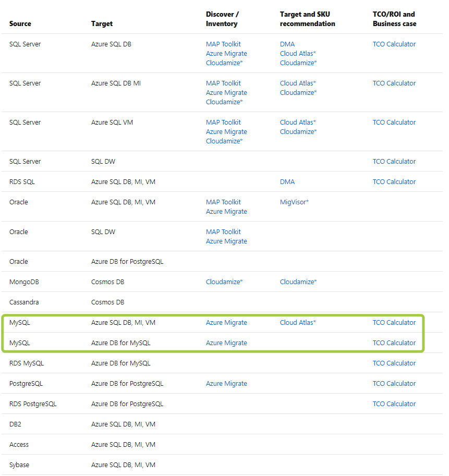This screenshot has height=476, width=449.
Task: Open DMA link in RDS SQL row
Action: click(287, 182)
